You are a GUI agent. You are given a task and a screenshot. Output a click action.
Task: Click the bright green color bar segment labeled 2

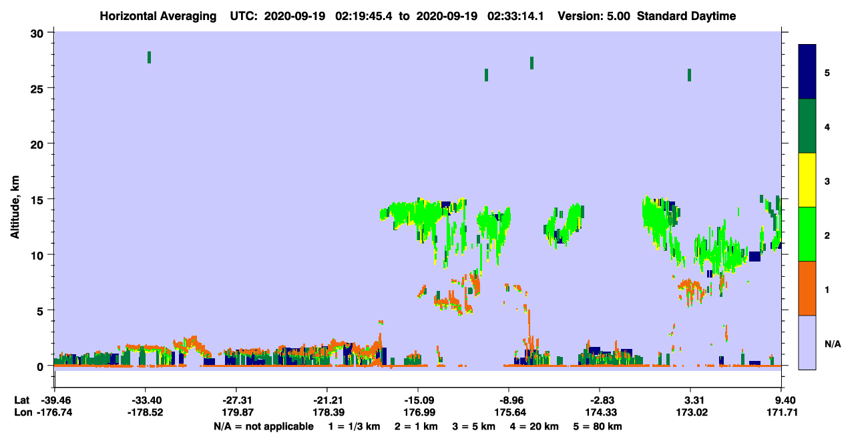807,234
